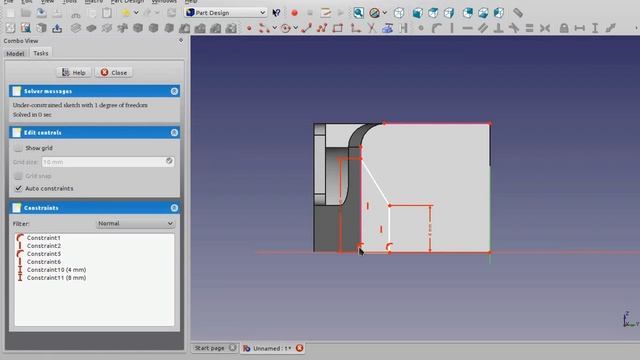Activate the measure distance ruler tool

[x=518, y=13]
